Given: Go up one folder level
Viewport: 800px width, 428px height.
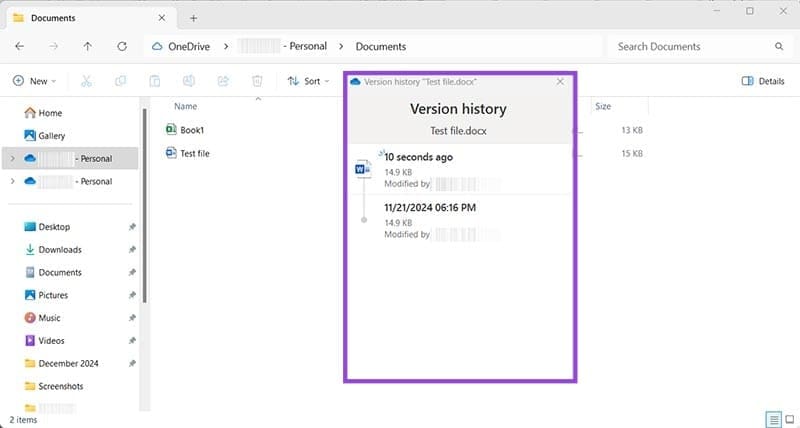Looking at the screenshot, I should click(x=88, y=46).
